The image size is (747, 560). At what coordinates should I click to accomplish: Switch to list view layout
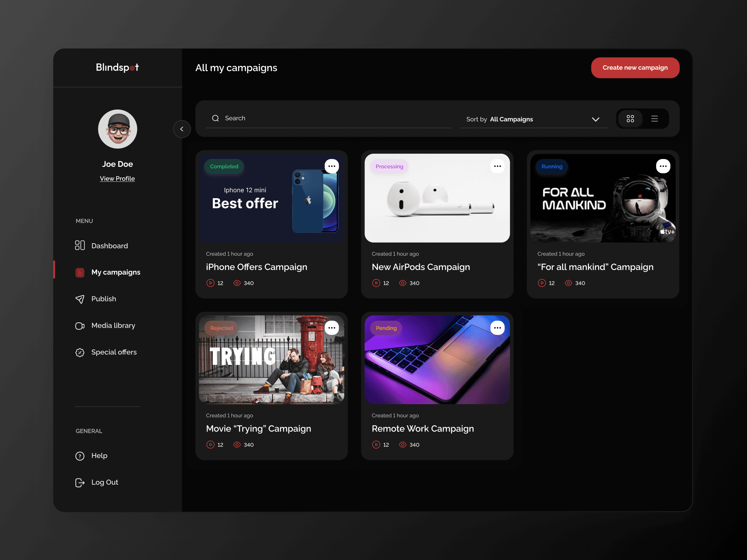(x=655, y=119)
